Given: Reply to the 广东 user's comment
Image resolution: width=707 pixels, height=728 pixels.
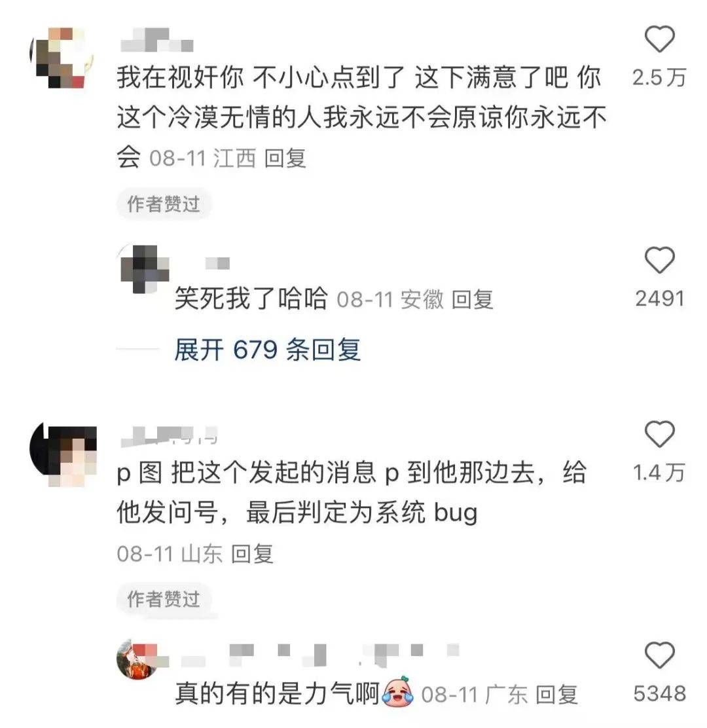Looking at the screenshot, I should coord(556,695).
